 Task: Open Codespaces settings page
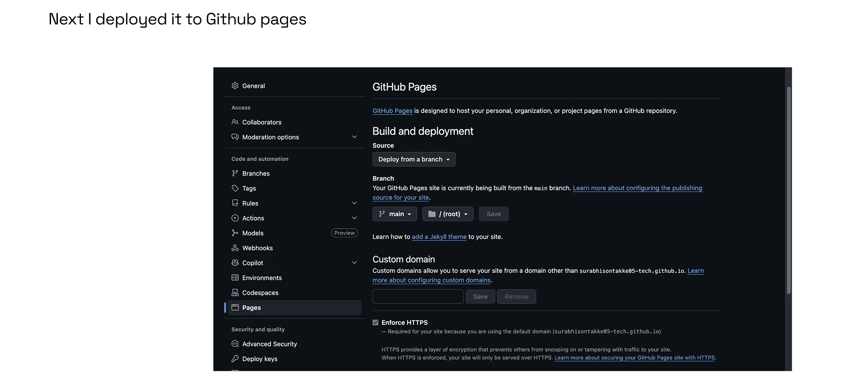[295, 292]
